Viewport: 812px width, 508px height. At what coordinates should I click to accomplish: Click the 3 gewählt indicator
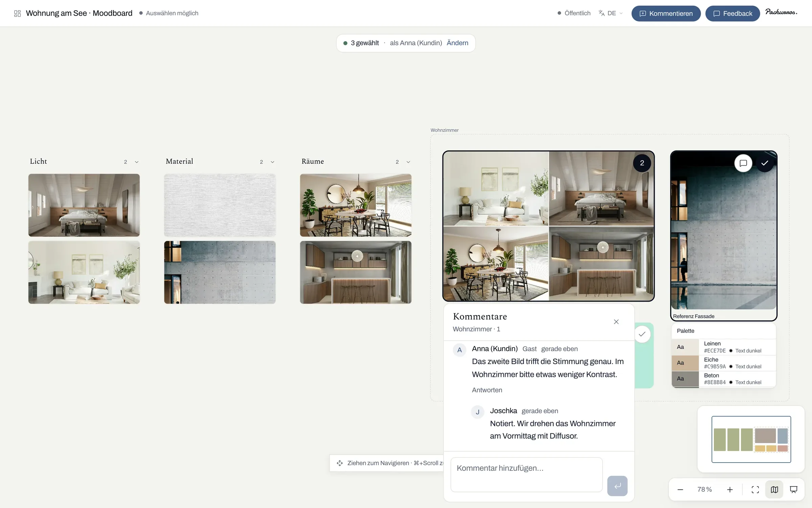pos(361,43)
